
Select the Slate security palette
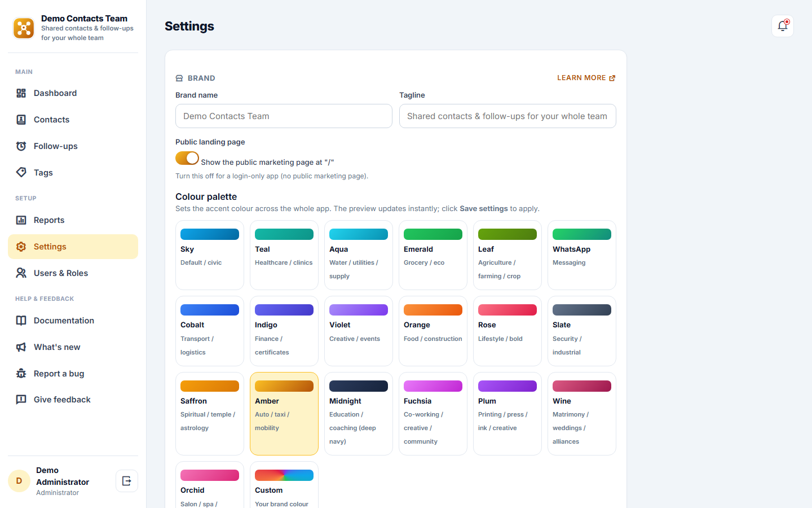pyautogui.click(x=582, y=331)
